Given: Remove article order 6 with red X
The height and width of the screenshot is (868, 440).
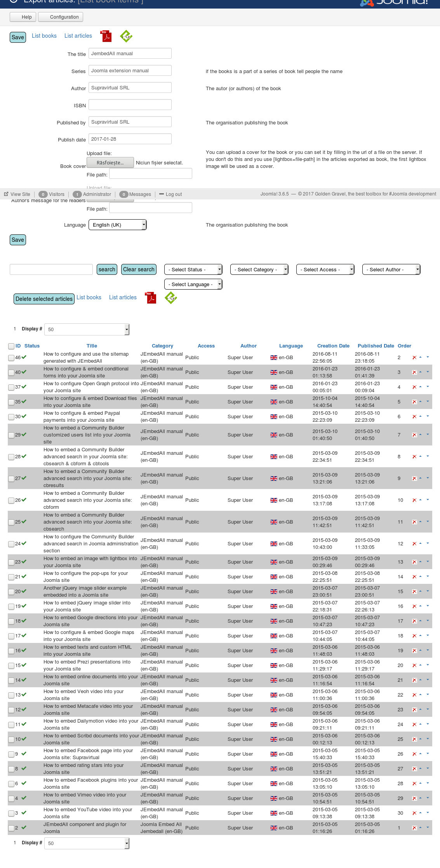Looking at the screenshot, I should 414,417.
